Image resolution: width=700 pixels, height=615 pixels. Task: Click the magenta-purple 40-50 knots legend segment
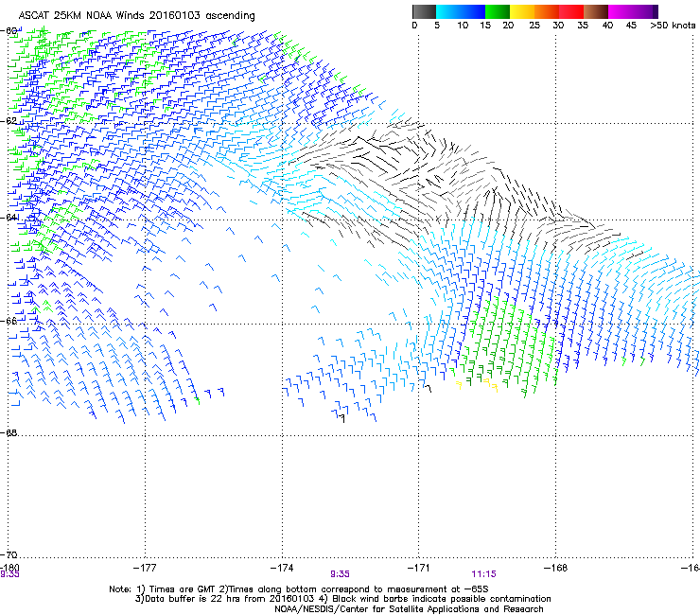tap(633, 11)
